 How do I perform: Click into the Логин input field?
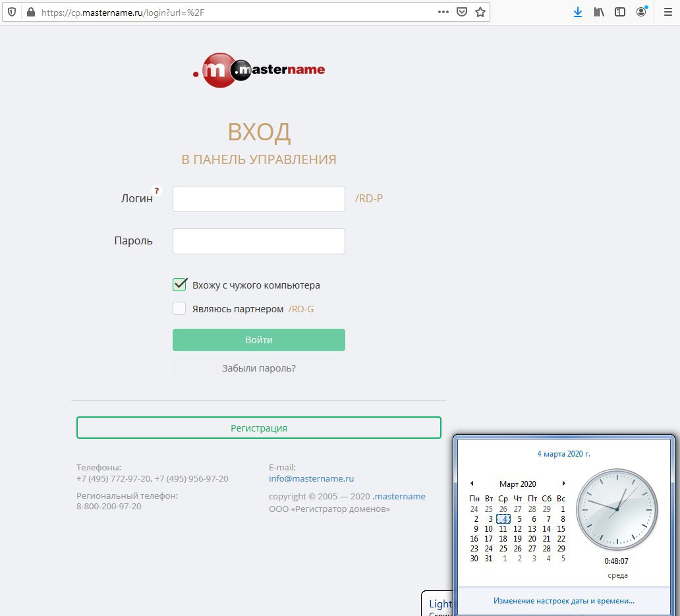[x=259, y=199]
